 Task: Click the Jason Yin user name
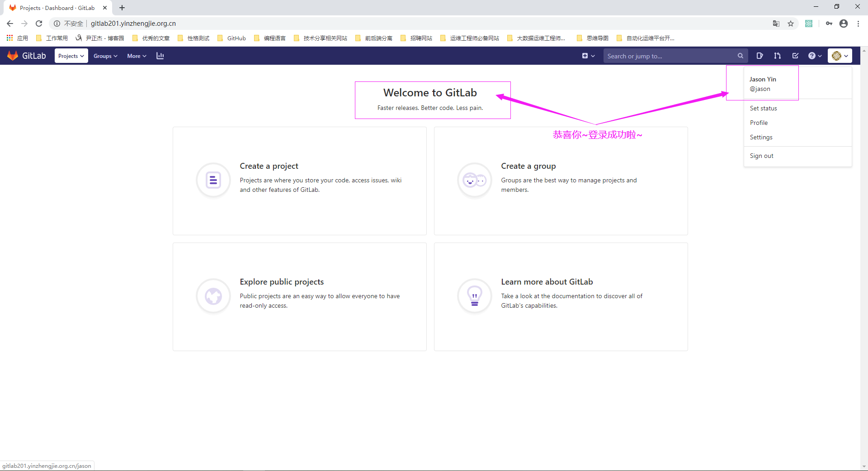coord(763,79)
